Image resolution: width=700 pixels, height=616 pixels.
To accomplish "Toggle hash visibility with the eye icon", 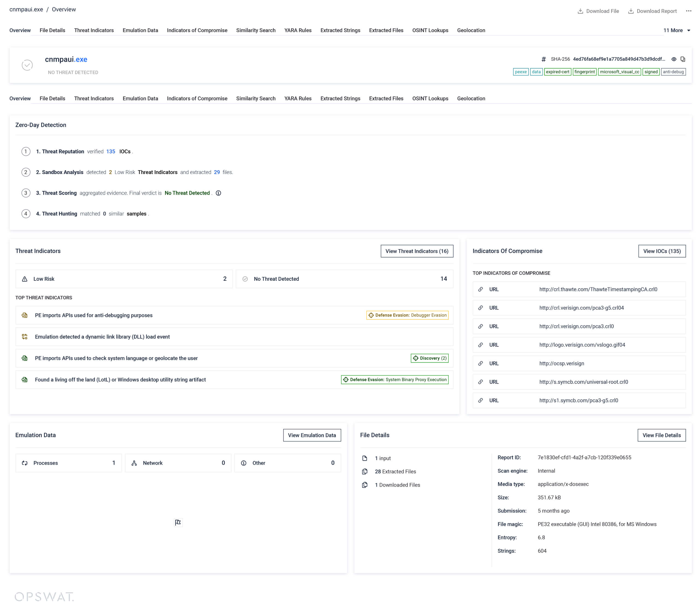I will click(674, 59).
